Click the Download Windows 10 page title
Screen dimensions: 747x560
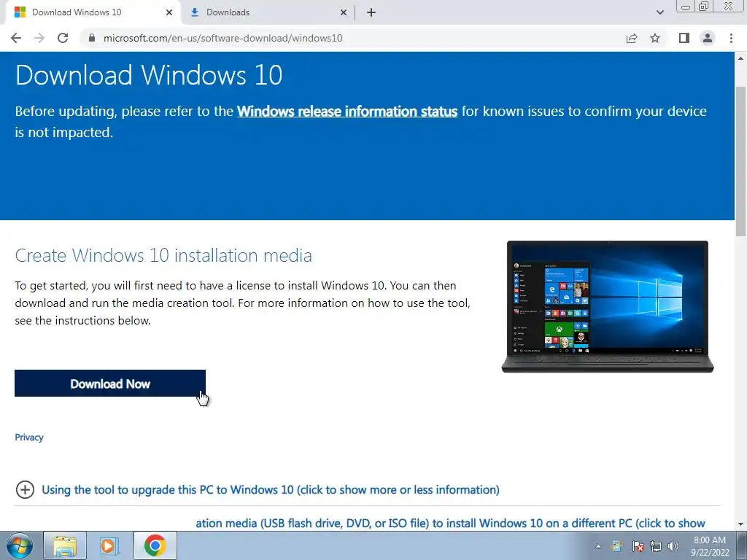tap(149, 75)
